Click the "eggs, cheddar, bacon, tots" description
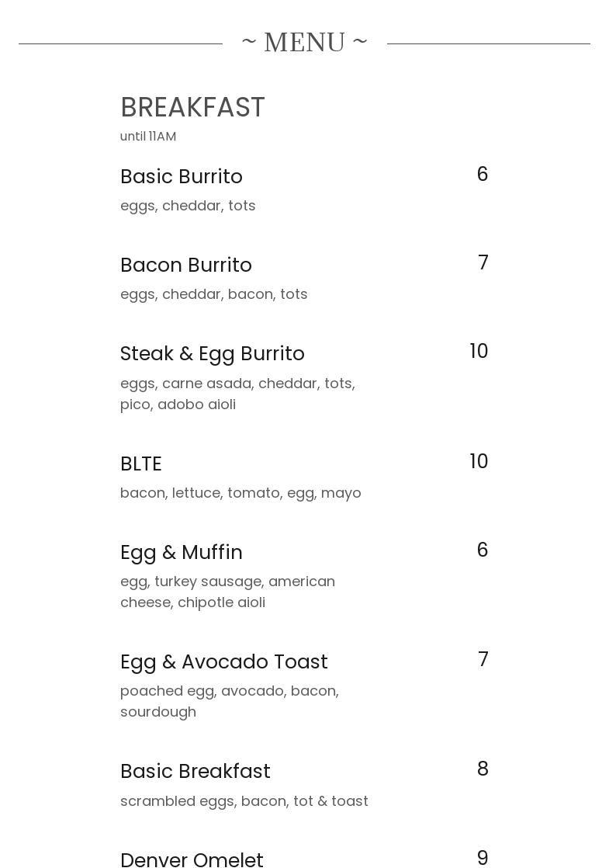This screenshot has width=609, height=868. [x=214, y=294]
